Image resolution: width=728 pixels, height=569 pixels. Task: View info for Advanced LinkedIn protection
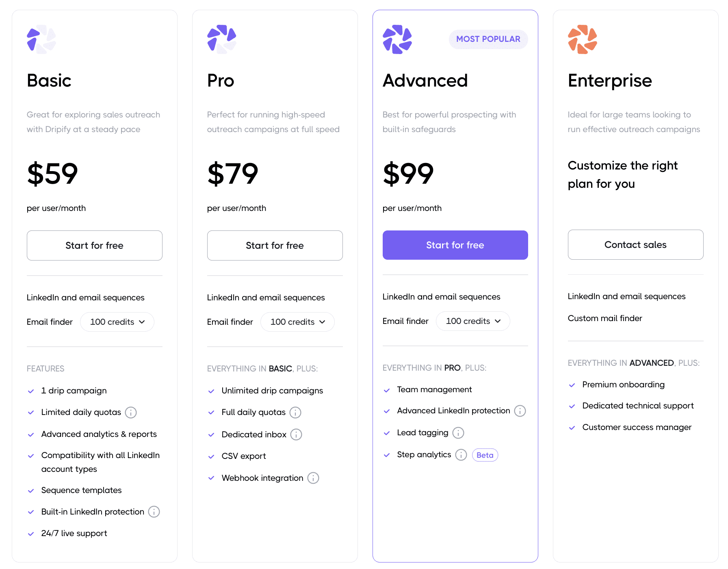[520, 411]
